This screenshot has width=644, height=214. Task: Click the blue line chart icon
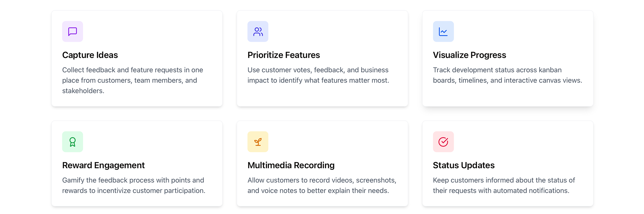(443, 31)
